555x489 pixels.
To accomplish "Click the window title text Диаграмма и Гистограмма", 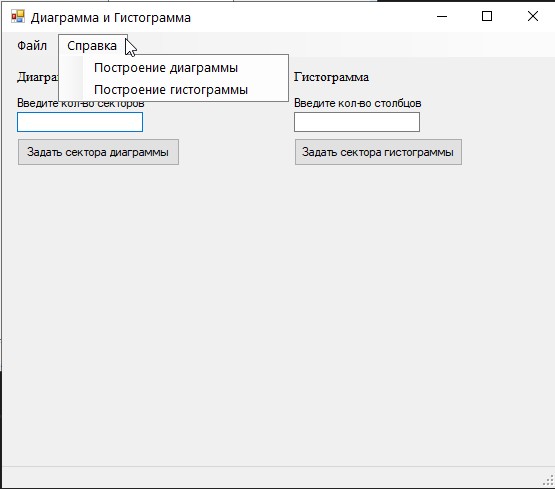I will pyautogui.click(x=111, y=17).
